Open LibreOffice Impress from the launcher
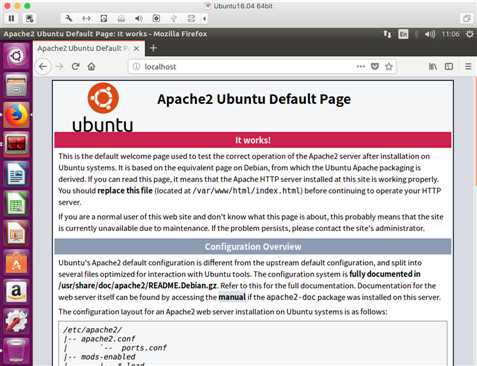 (x=16, y=232)
